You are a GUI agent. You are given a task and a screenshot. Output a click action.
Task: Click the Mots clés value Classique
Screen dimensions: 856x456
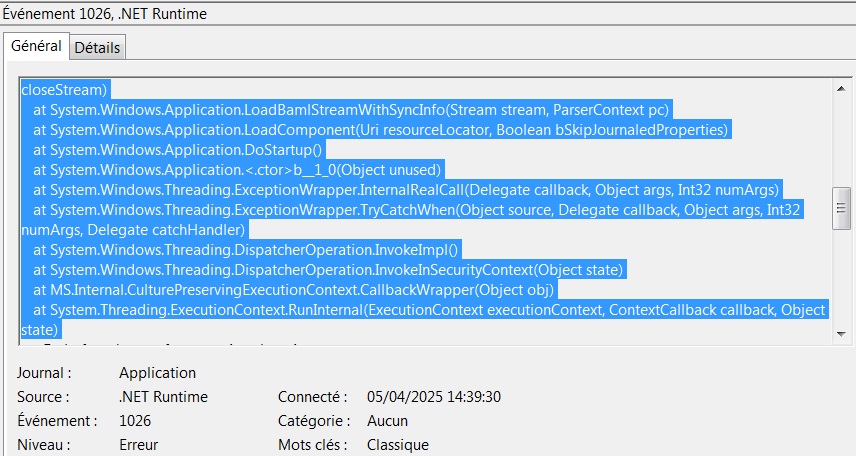tap(397, 445)
